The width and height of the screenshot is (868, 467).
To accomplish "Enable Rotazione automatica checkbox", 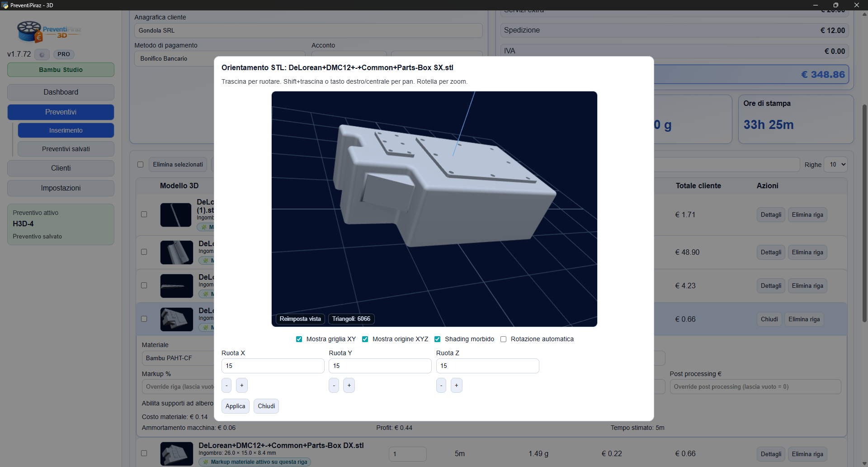I will [503, 339].
